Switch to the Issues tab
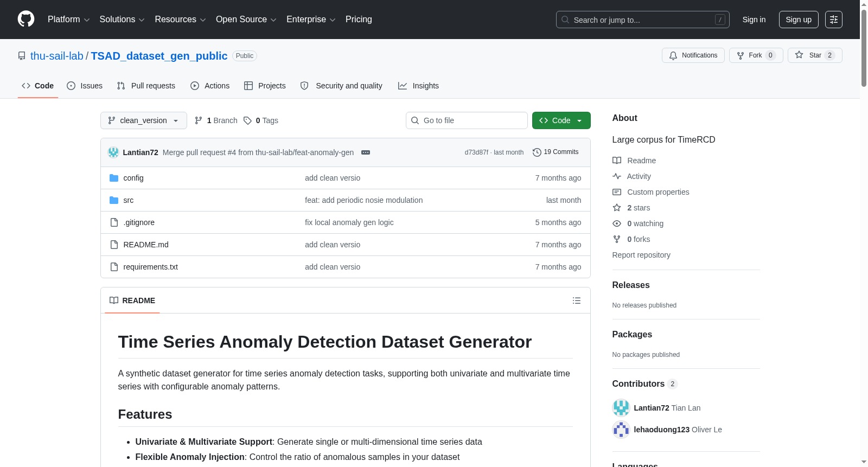Viewport: 868px width, 467px height. tap(85, 86)
